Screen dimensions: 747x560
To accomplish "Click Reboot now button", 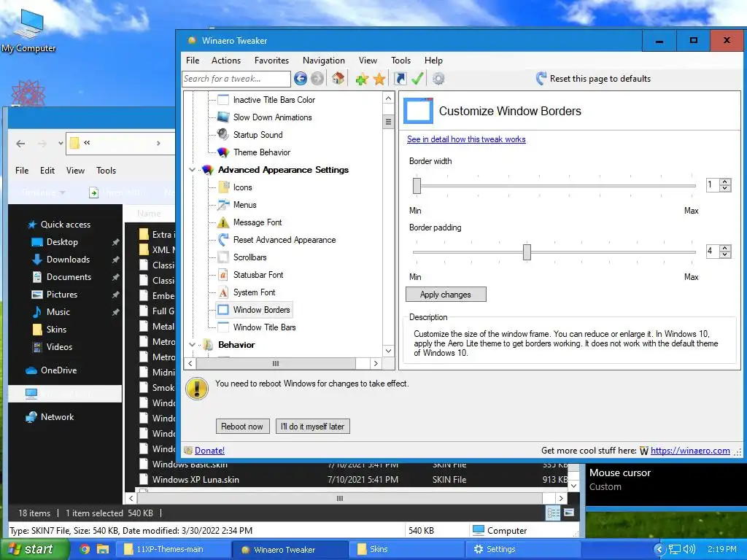I will [242, 426].
